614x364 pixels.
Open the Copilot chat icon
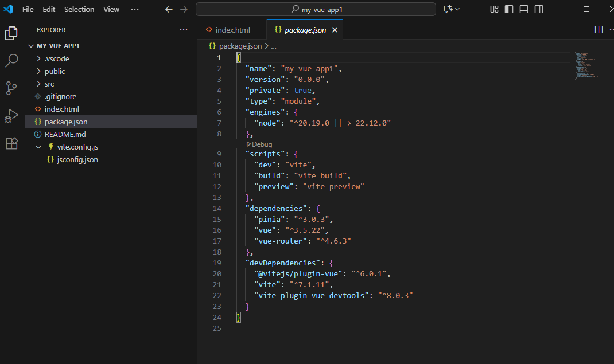tap(448, 9)
